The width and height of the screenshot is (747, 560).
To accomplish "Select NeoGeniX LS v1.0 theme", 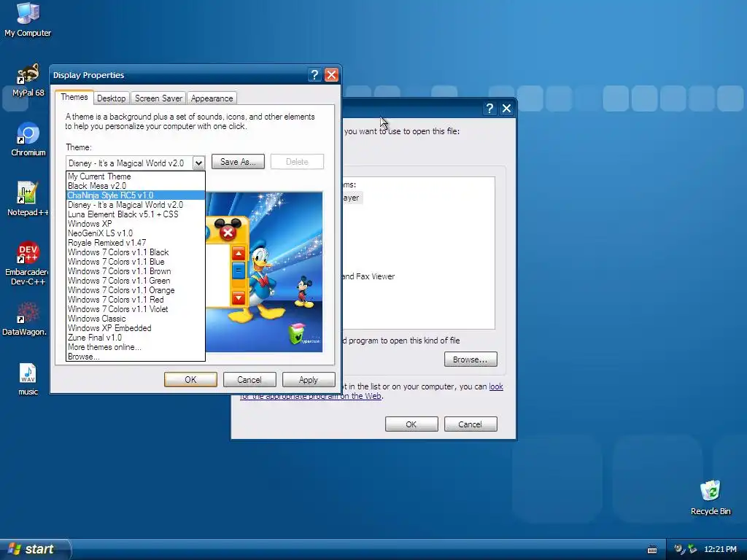I will 135,233.
